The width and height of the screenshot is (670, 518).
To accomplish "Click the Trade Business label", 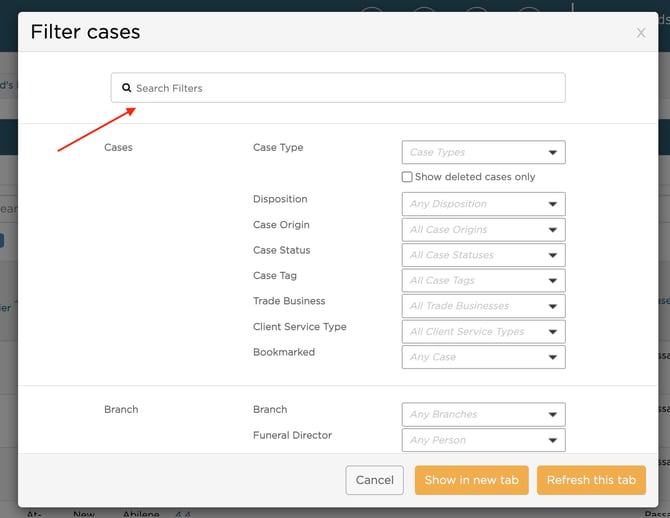I will tap(289, 301).
